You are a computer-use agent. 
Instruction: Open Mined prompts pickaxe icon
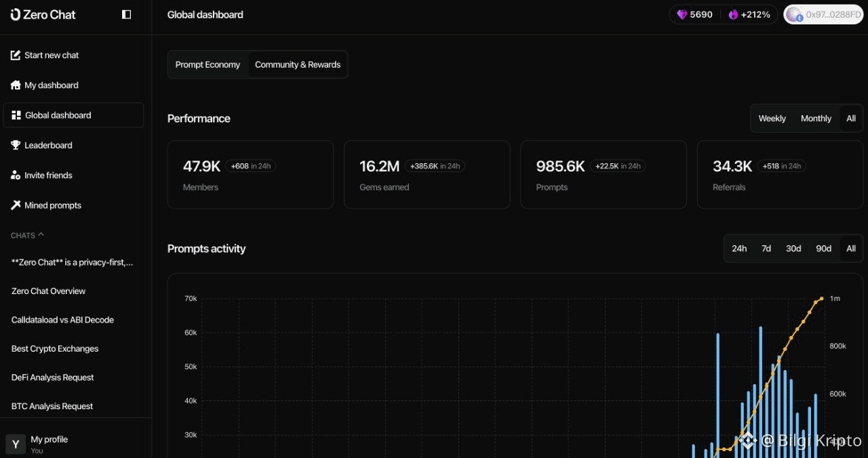[16, 205]
